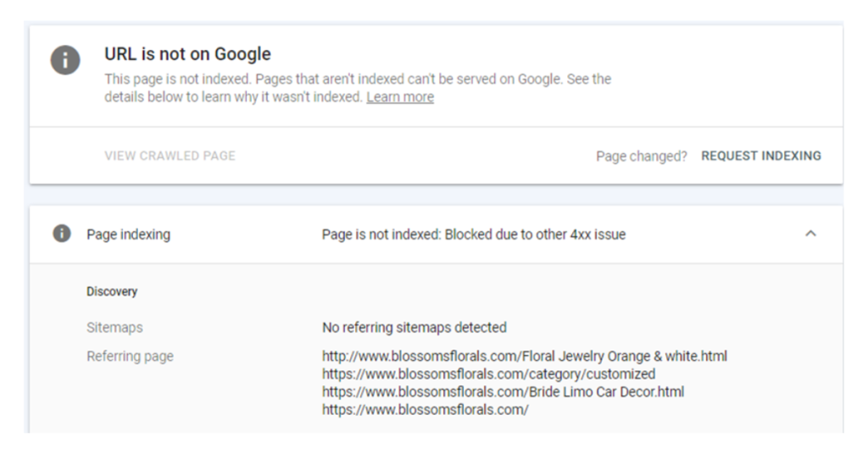Click the Page indexing row label

129,235
